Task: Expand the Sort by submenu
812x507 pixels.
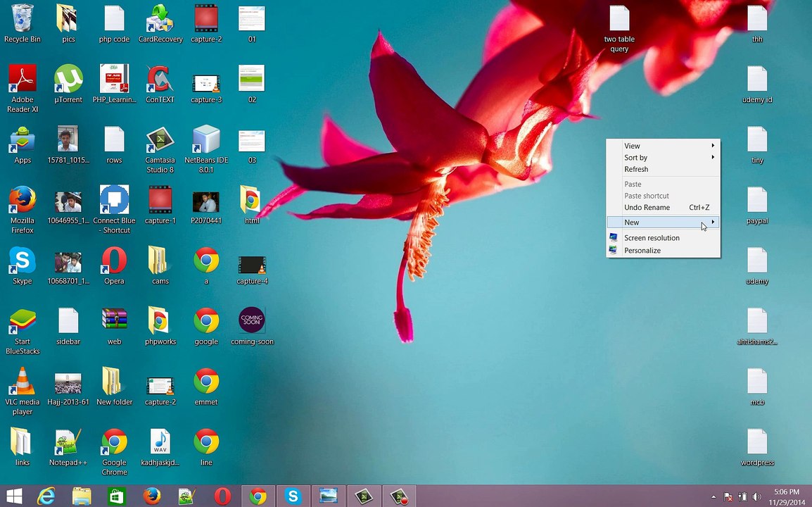Action: pos(664,158)
